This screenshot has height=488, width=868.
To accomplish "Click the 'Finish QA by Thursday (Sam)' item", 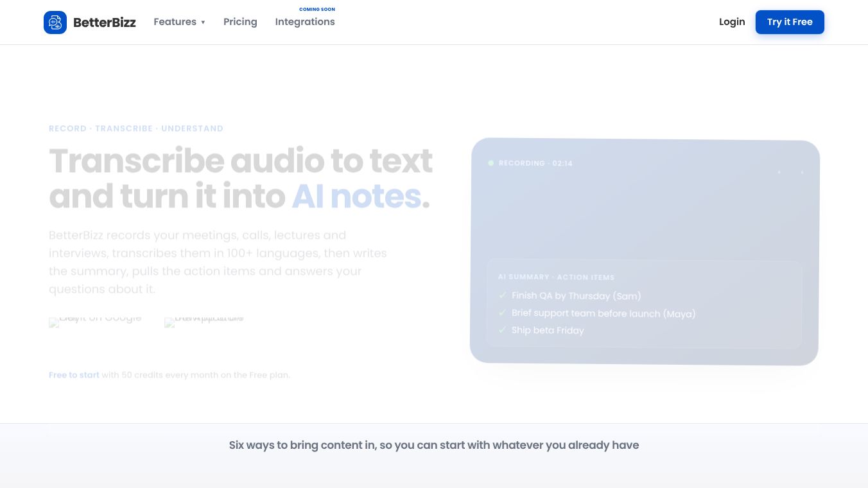I will tap(576, 295).
